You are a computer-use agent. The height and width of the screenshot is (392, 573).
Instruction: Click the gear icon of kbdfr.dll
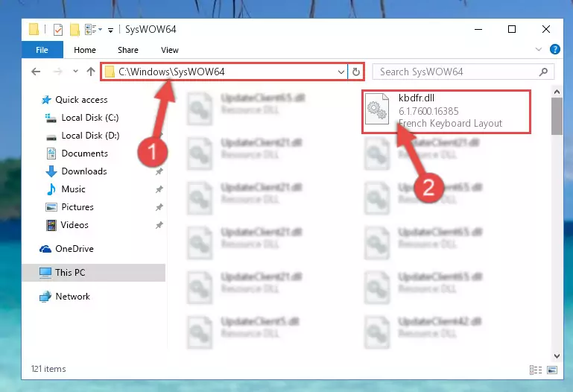tap(377, 110)
